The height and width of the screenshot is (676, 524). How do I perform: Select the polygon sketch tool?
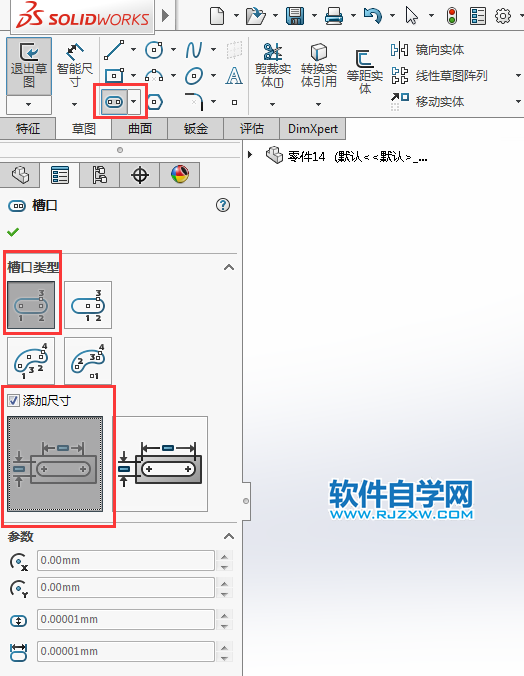pos(154,102)
